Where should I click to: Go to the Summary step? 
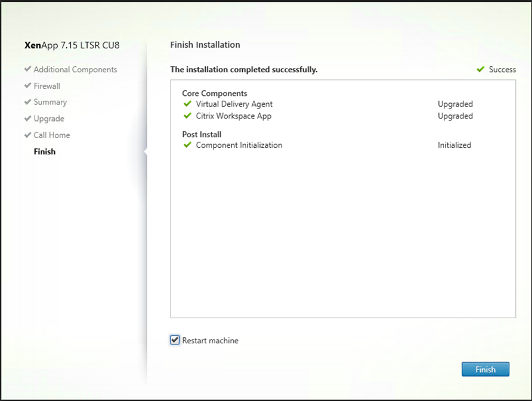(50, 102)
